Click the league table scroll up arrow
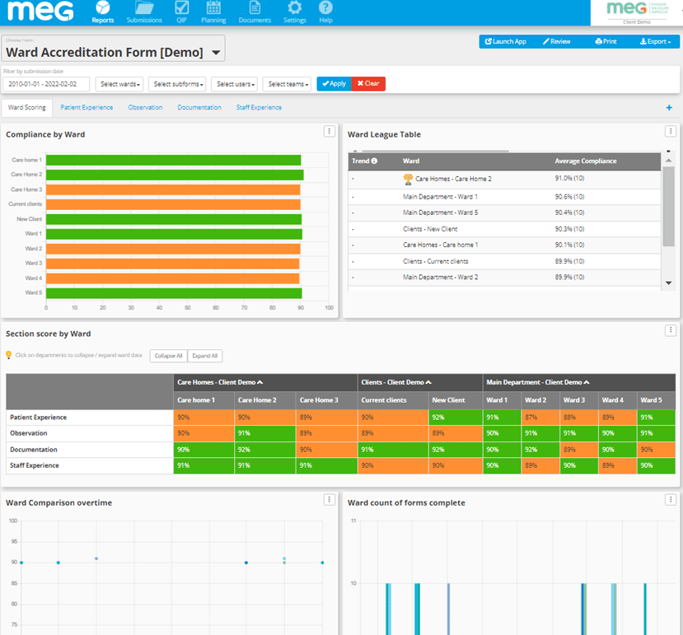The width and height of the screenshot is (683, 635). (669, 161)
